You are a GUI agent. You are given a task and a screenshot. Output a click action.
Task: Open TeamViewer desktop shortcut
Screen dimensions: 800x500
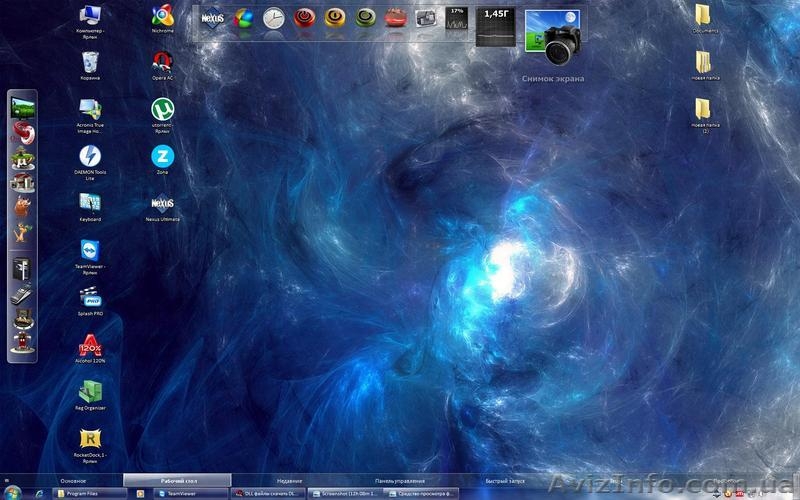coord(90,250)
